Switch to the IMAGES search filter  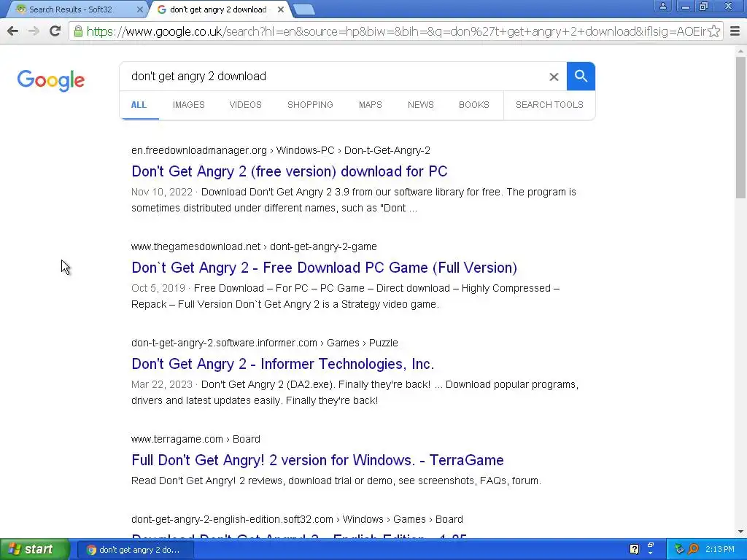tap(189, 105)
